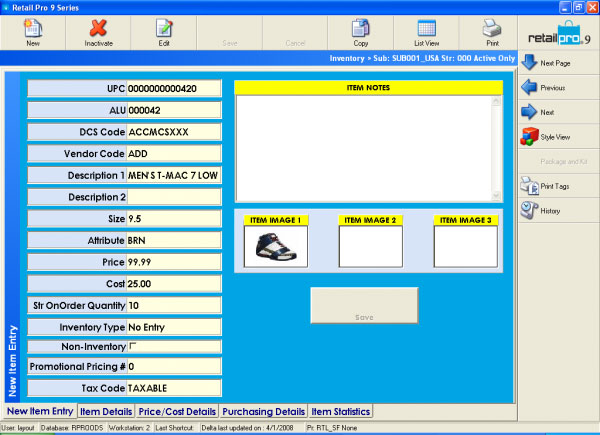Click the Description 1 field
Screen dimensions: 600x435
(x=174, y=175)
